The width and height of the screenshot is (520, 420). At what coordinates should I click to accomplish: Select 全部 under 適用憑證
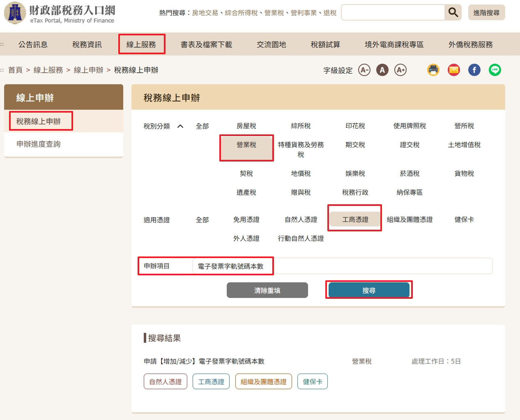tap(202, 219)
